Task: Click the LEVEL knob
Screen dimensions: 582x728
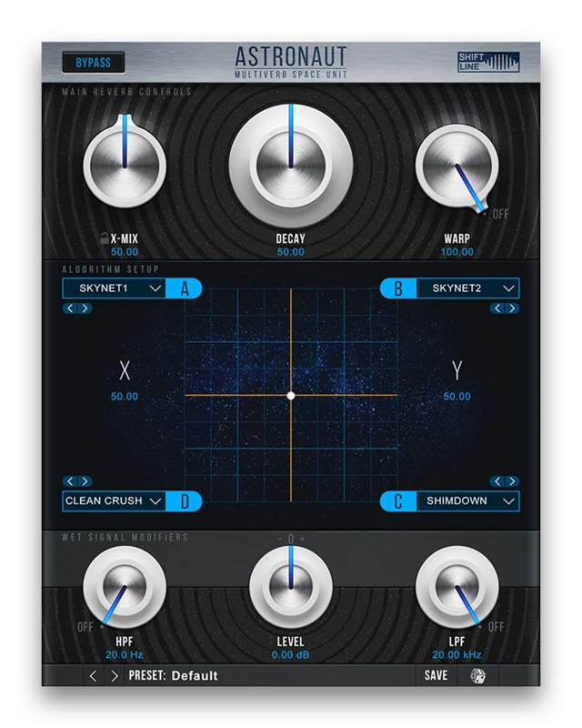Action: 291,587
